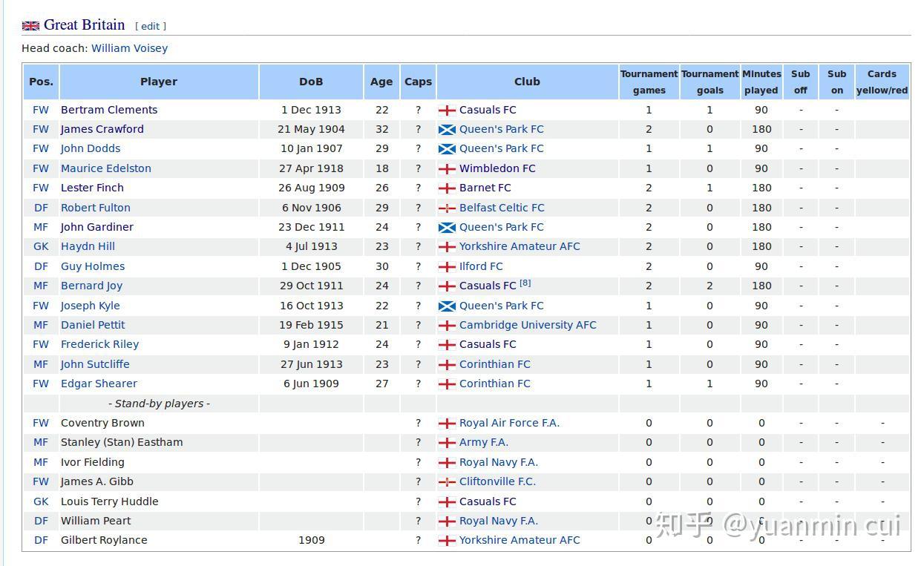The height and width of the screenshot is (566, 924).
Task: Click England flag in Frederick Riley row
Action: tap(447, 344)
